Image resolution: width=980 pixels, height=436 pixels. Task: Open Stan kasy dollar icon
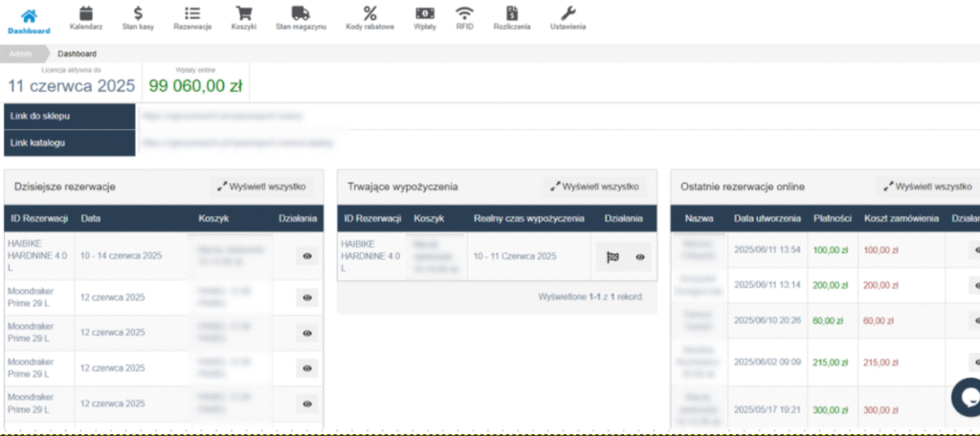(139, 14)
